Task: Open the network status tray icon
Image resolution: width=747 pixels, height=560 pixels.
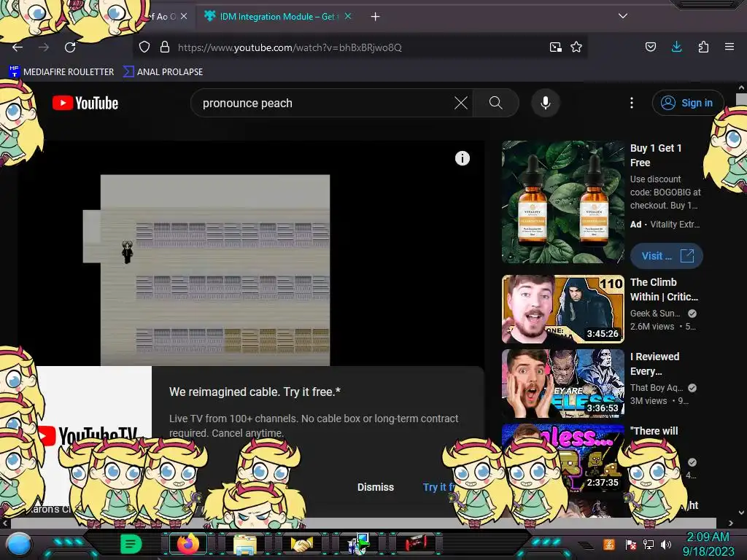Action: pyautogui.click(x=649, y=544)
